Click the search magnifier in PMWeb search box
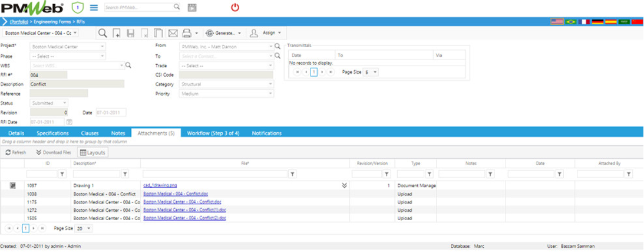Viewport: 644px width, 252px height. 177,7
